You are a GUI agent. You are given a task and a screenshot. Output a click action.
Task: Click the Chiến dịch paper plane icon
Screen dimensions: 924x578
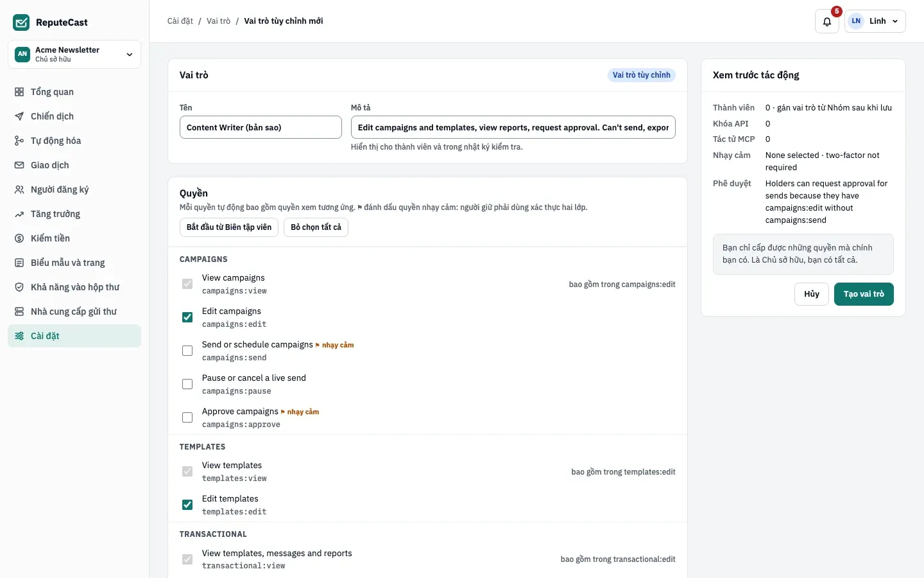pos(19,116)
